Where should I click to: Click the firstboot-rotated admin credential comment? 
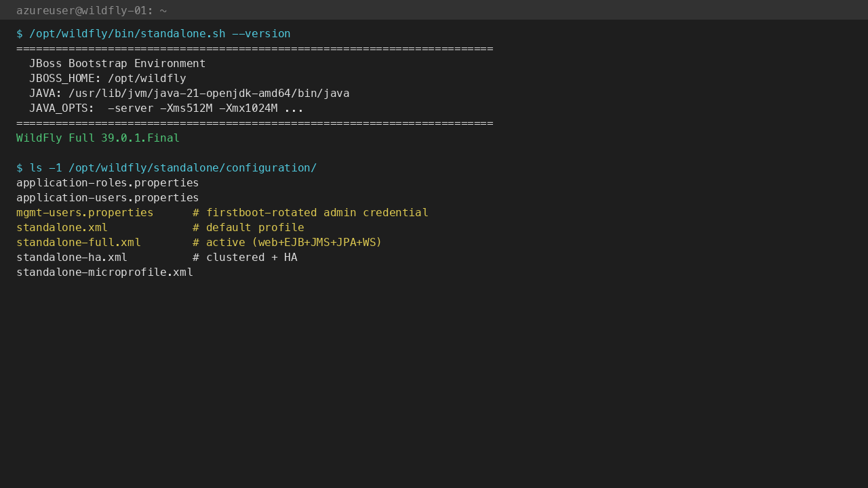(x=311, y=213)
